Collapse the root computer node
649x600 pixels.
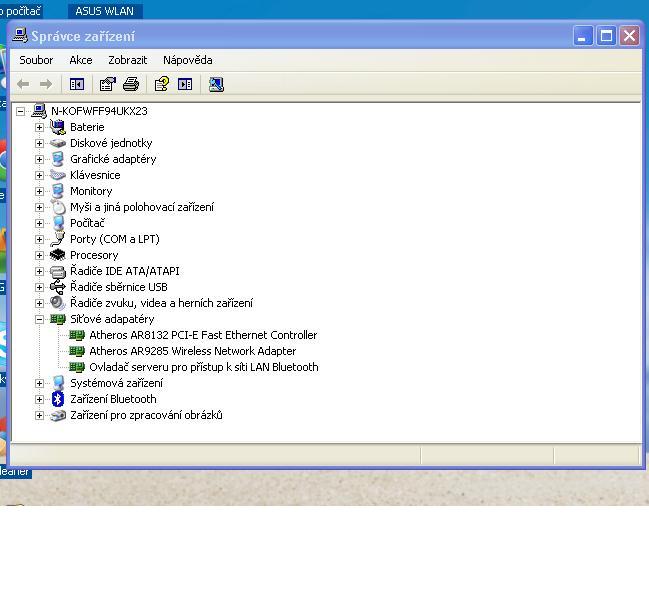(21, 111)
